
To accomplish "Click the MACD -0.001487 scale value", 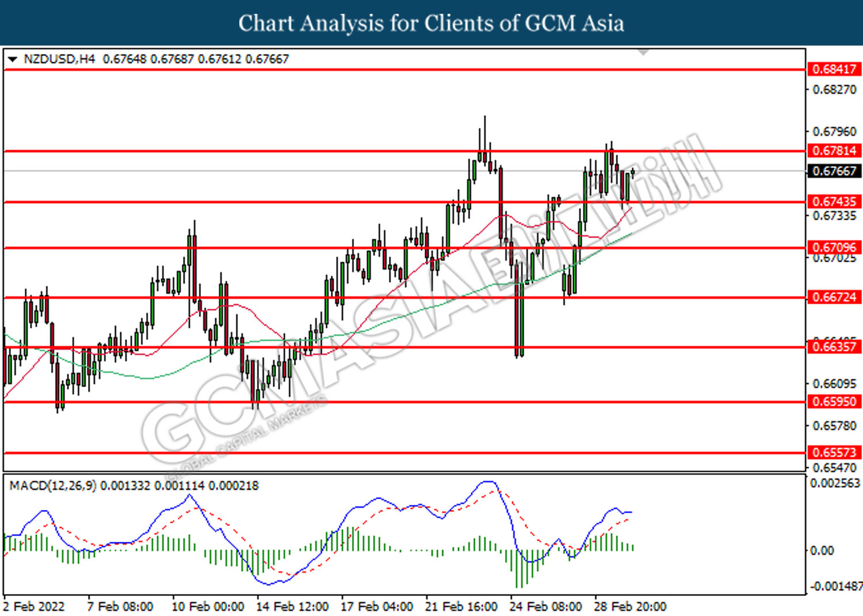I will click(836, 586).
